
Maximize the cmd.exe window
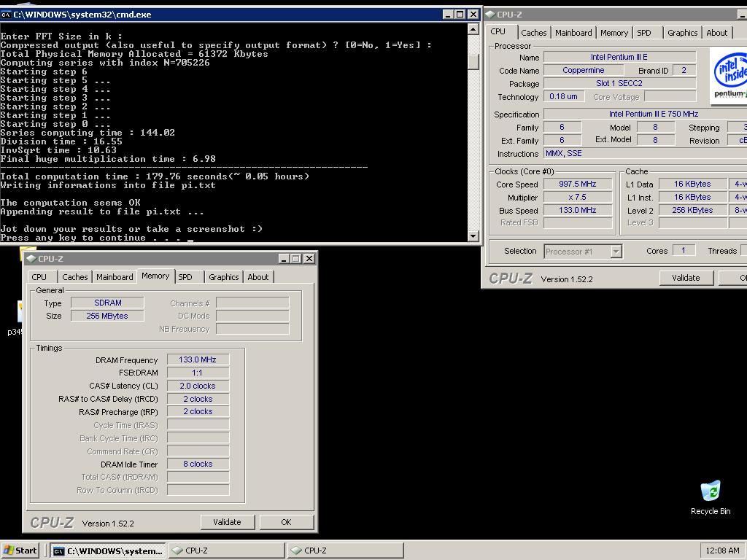pyautogui.click(x=460, y=15)
